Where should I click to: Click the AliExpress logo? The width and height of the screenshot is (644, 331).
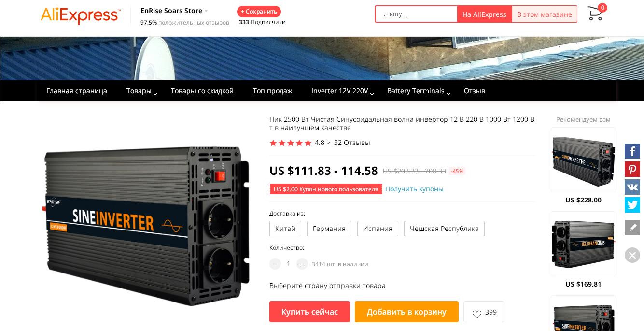pos(81,15)
